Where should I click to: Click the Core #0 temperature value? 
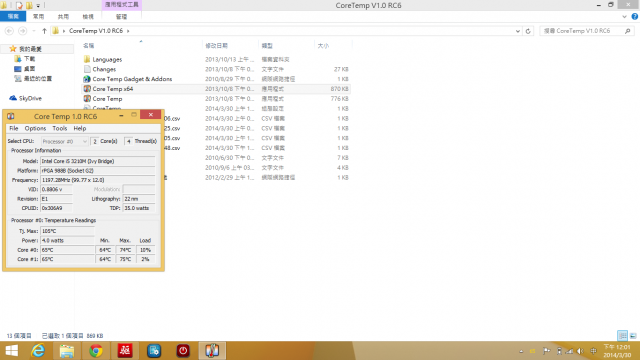pyautogui.click(x=67, y=250)
